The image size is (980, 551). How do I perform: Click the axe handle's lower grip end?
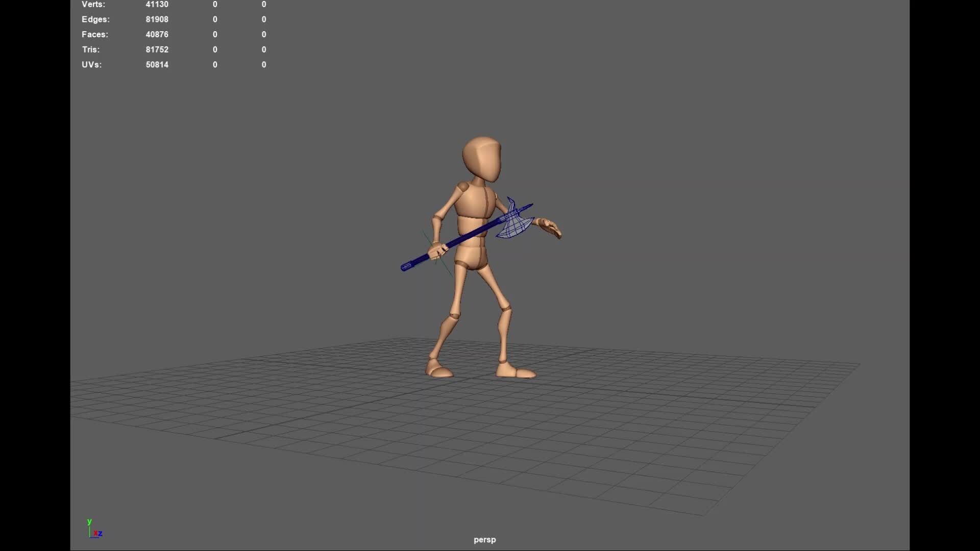coord(407,267)
